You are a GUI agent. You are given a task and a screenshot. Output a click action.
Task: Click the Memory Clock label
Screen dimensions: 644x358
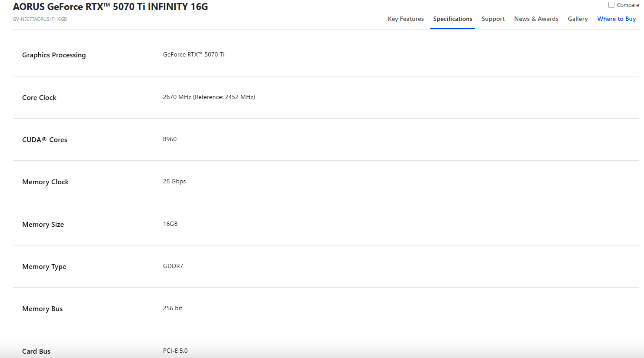(x=45, y=182)
